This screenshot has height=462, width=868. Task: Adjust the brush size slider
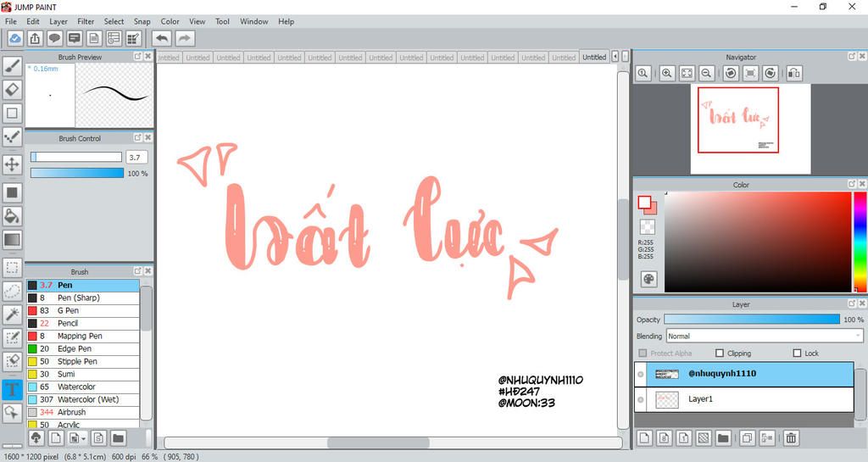tap(76, 157)
